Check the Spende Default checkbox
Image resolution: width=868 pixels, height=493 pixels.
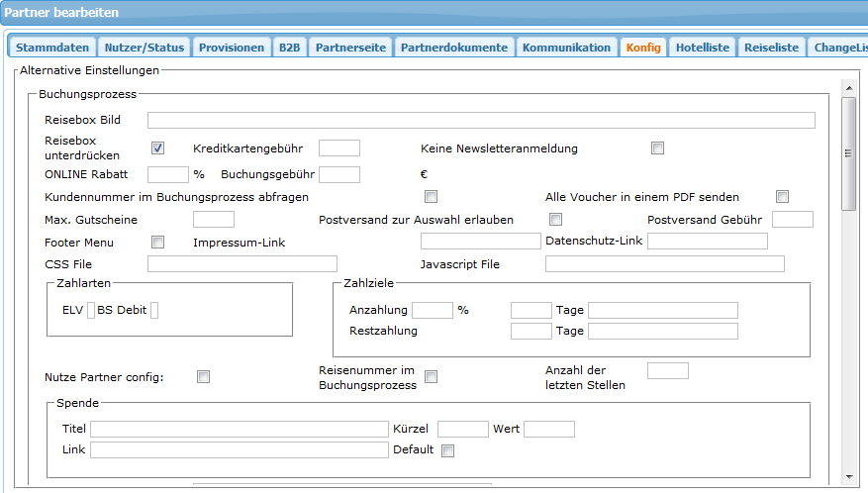pos(447,450)
